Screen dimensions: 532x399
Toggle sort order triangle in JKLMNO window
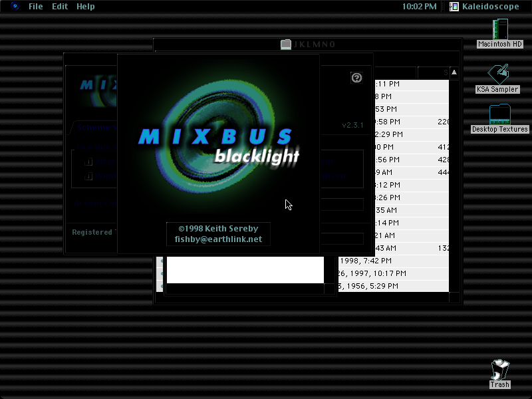pyautogui.click(x=454, y=72)
